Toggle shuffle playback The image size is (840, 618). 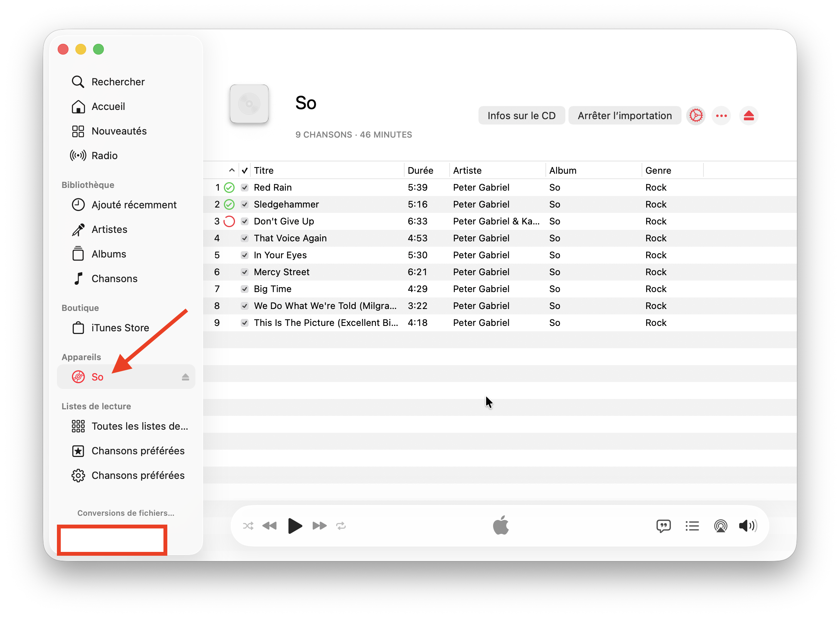tap(248, 526)
